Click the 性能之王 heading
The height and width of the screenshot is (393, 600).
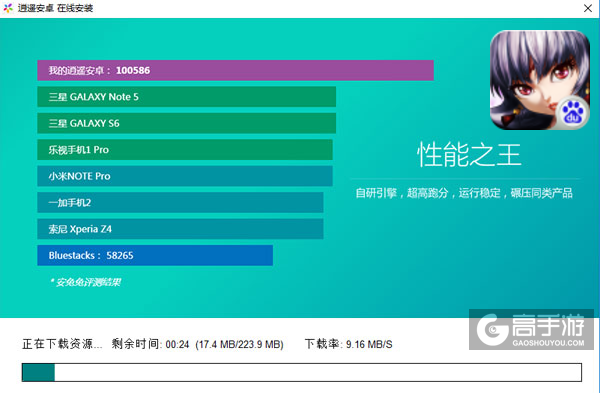click(x=469, y=155)
